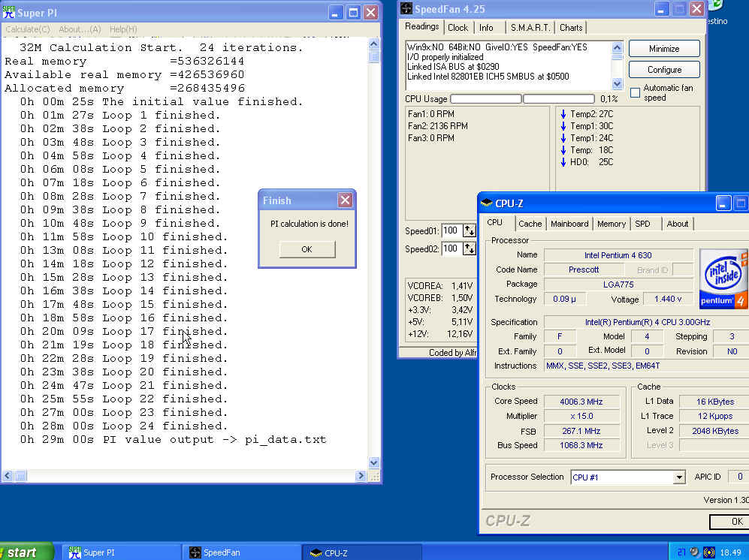Open the SPD tab in CPU-Z
The image size is (749, 560).
pyautogui.click(x=642, y=224)
